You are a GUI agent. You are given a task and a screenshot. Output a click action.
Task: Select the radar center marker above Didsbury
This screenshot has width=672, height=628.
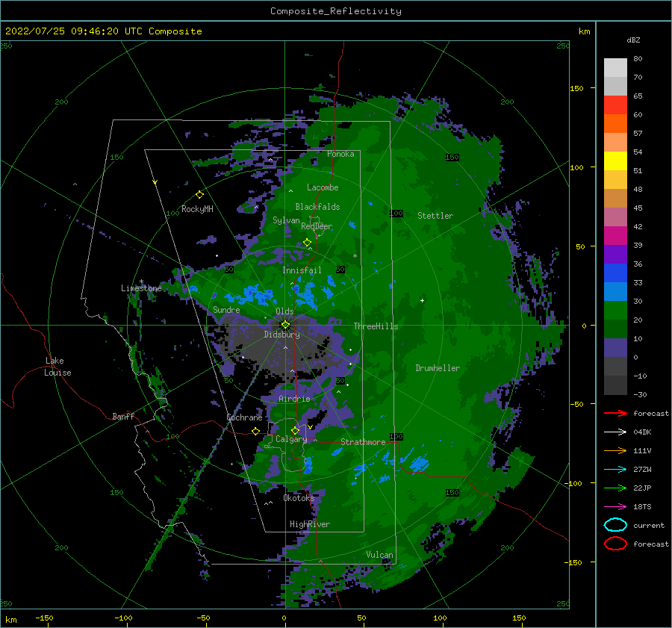(285, 325)
